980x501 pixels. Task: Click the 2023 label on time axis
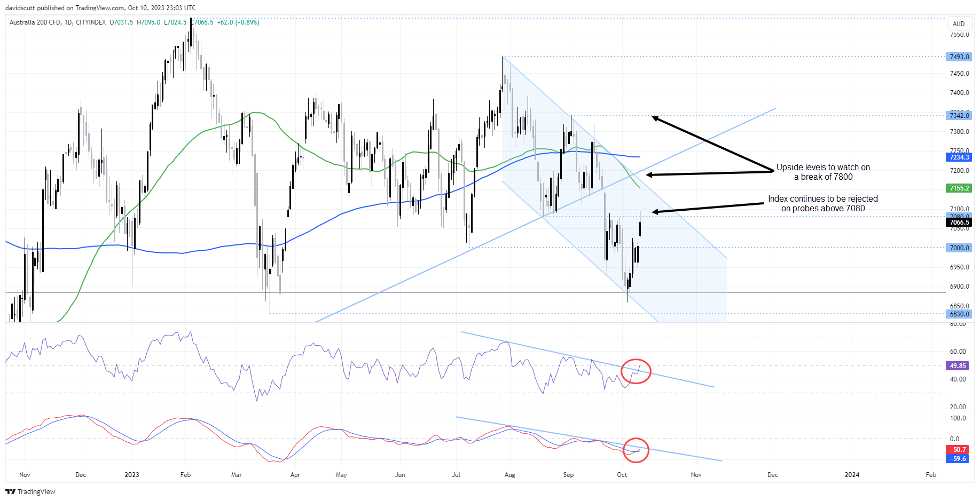click(x=131, y=475)
